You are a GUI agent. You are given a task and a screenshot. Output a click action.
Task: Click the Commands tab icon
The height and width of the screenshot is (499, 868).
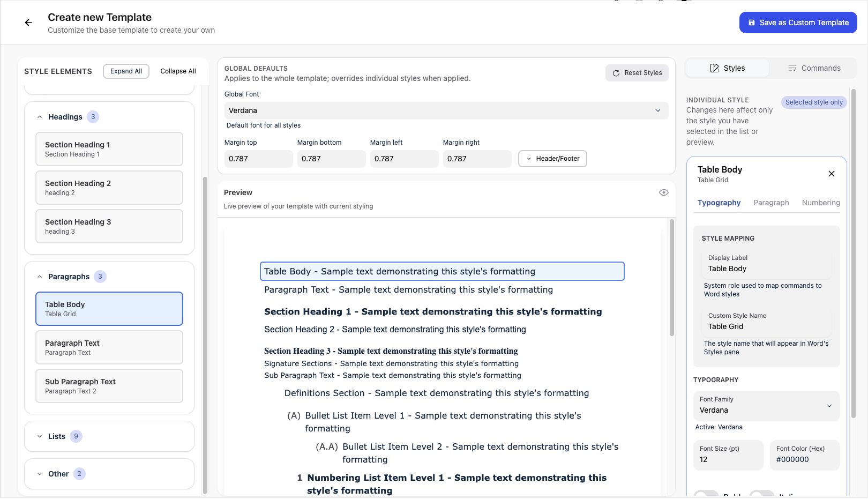(x=792, y=68)
